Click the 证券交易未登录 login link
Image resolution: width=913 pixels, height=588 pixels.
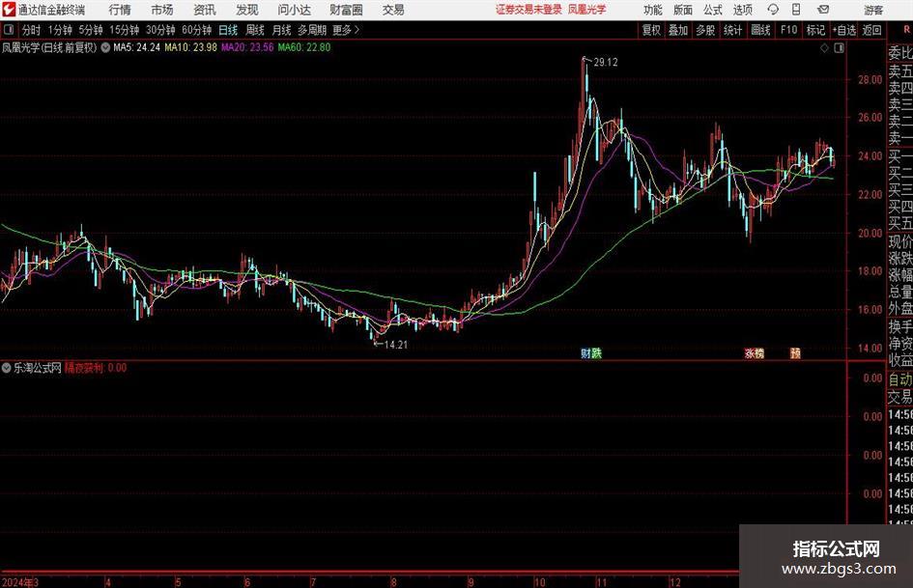(x=528, y=10)
